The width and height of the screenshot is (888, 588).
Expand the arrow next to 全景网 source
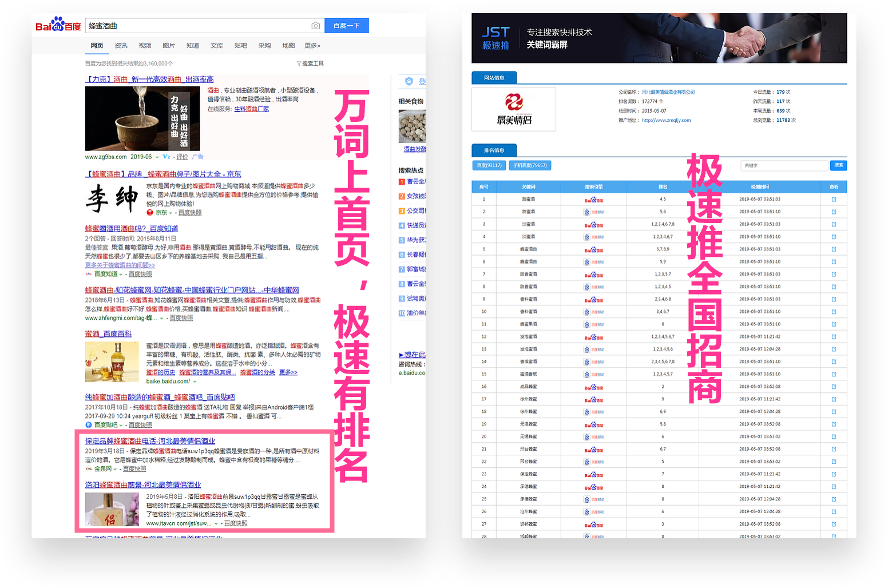(x=115, y=469)
